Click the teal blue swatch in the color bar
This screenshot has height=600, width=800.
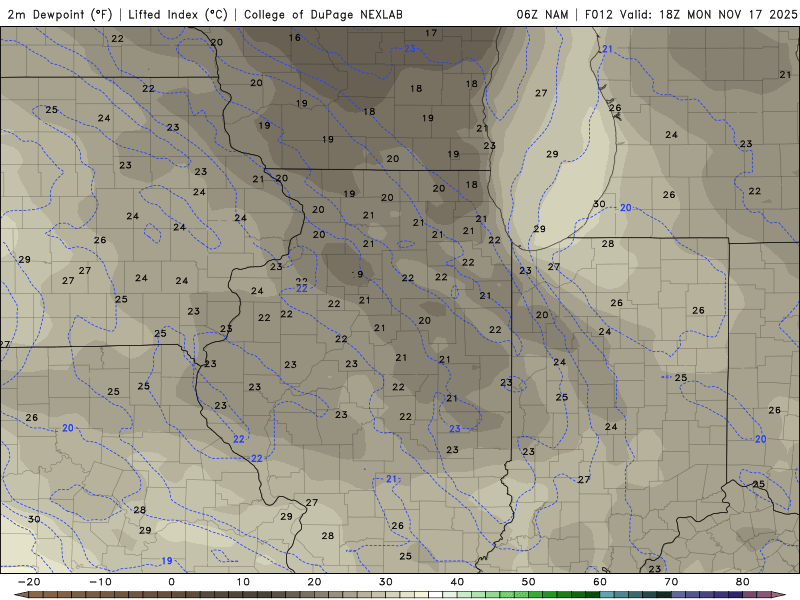click(x=607, y=595)
